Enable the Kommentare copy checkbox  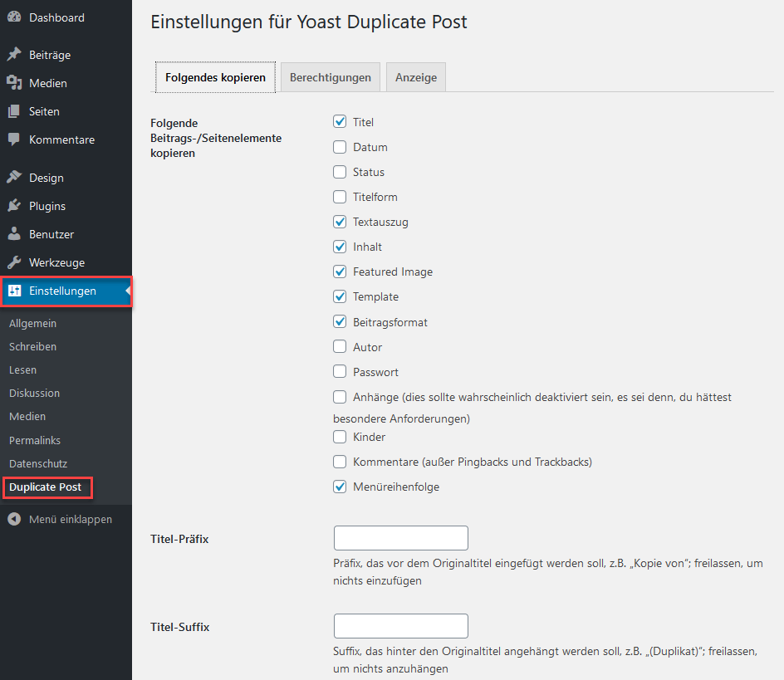click(x=340, y=462)
